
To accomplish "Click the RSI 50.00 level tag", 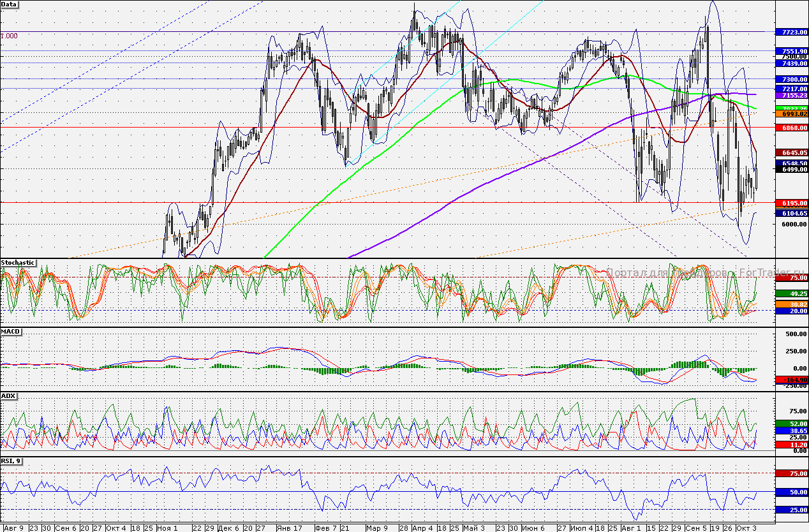I will tap(790, 492).
